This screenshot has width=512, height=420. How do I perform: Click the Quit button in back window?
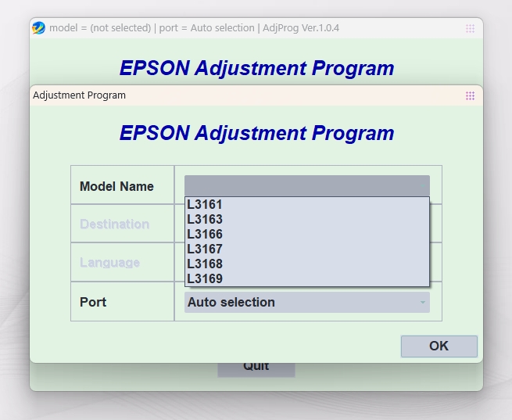pos(256,369)
